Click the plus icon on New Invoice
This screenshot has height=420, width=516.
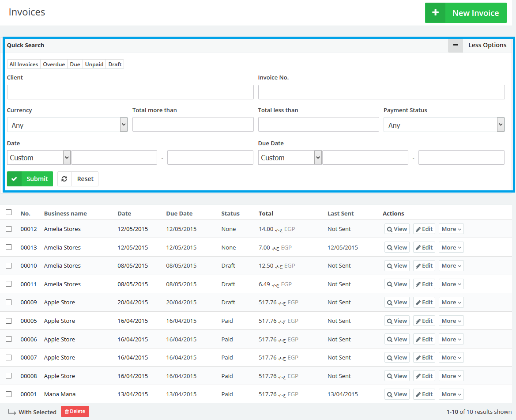[x=435, y=13]
